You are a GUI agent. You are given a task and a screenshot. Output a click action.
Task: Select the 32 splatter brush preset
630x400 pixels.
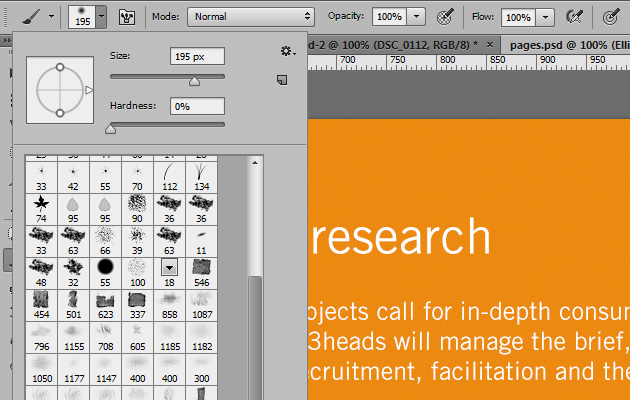click(x=73, y=273)
